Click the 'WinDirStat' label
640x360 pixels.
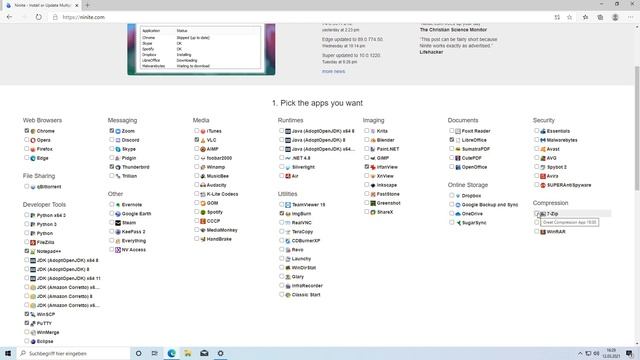(x=304, y=268)
